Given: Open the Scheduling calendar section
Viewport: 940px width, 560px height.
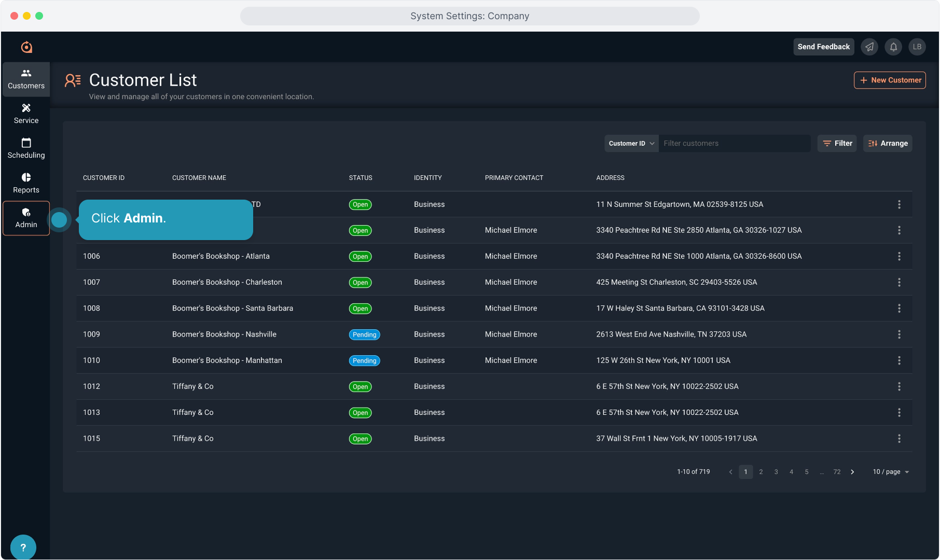Looking at the screenshot, I should [26, 148].
